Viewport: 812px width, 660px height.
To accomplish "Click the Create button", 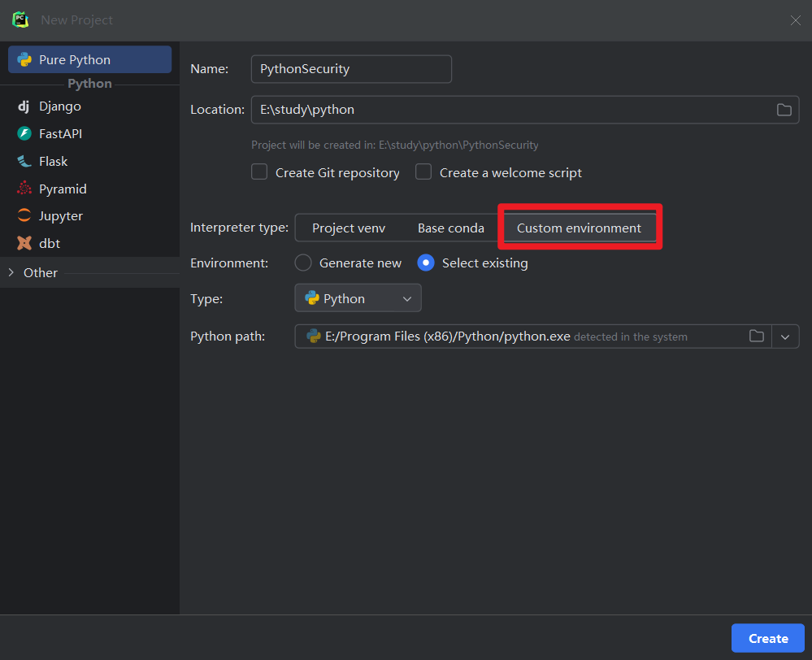I will coord(767,638).
